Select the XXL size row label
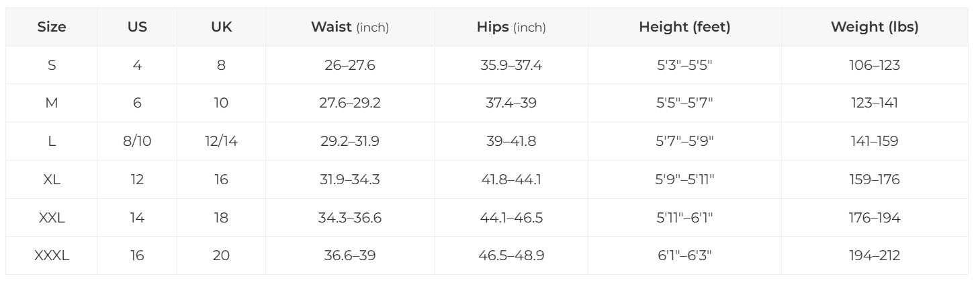980x281 pixels. [52, 218]
